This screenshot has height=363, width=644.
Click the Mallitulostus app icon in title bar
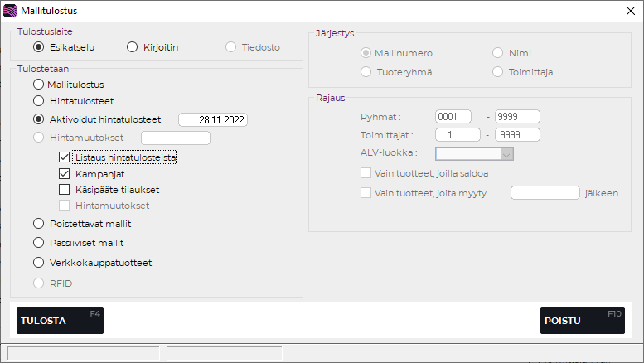tap(10, 11)
